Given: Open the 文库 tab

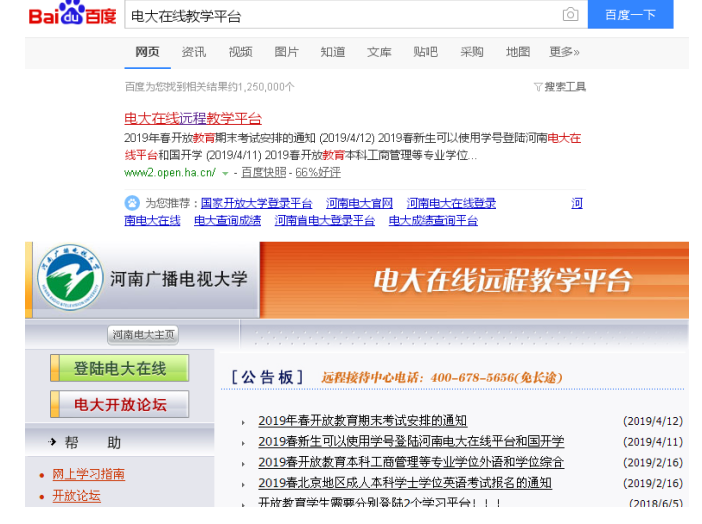Looking at the screenshot, I should (379, 52).
